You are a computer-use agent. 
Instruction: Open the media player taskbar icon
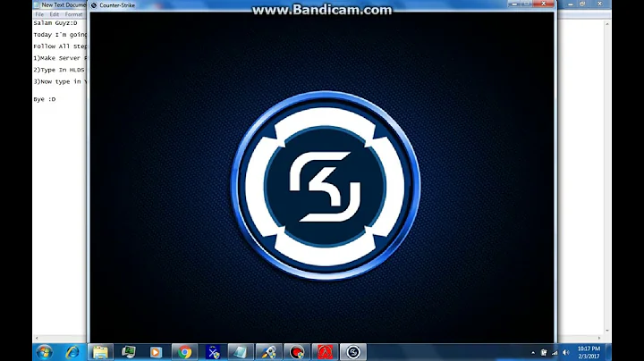tap(156, 352)
